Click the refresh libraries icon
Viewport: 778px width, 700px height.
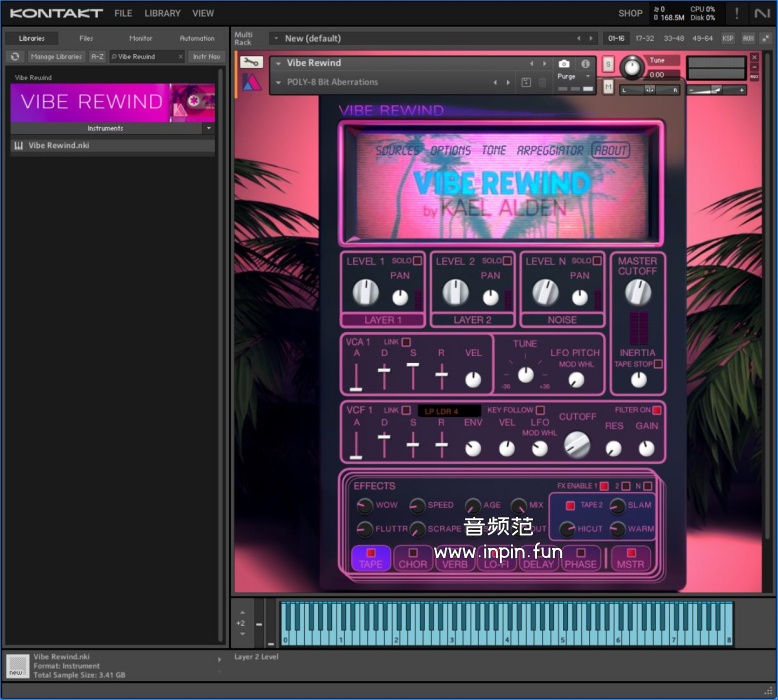click(x=15, y=57)
